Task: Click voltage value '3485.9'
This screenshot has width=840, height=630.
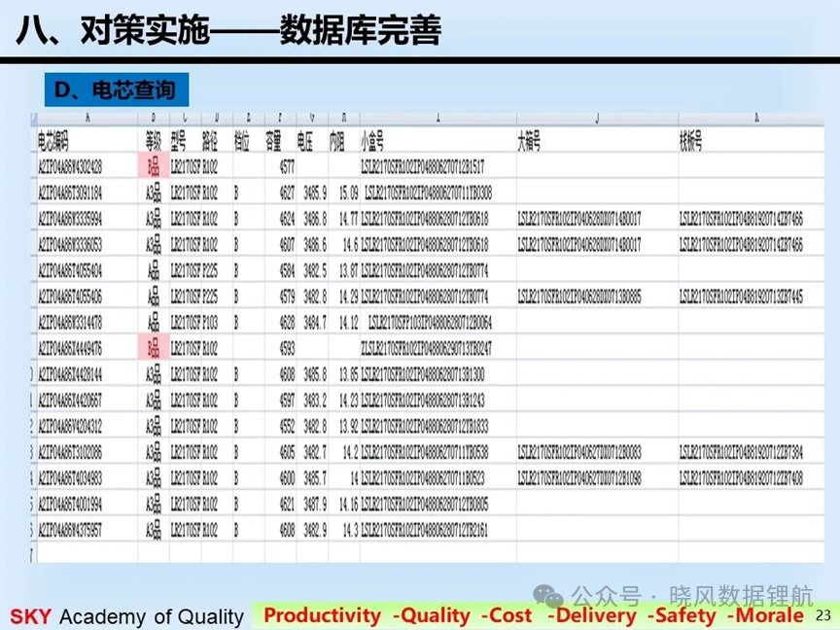Action: pyautogui.click(x=315, y=192)
